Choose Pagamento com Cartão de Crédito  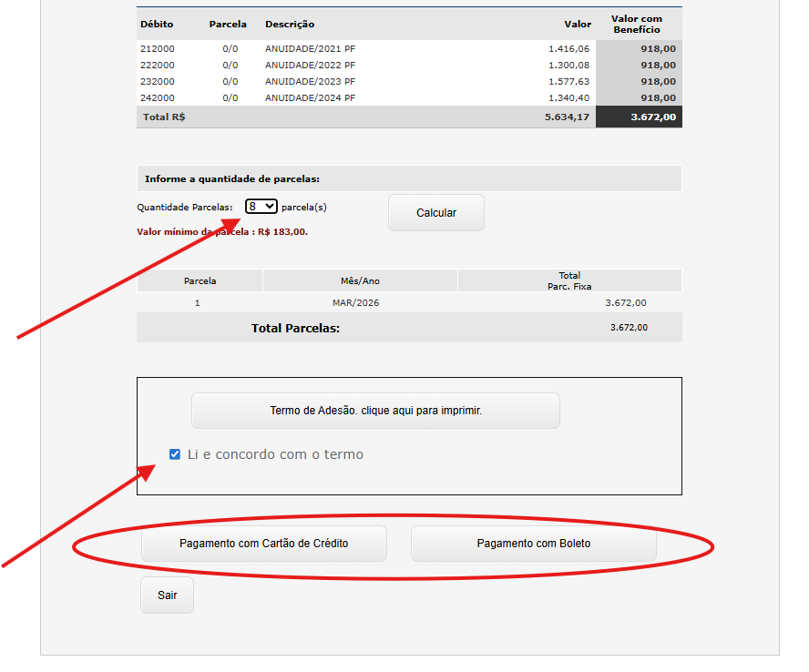(263, 544)
